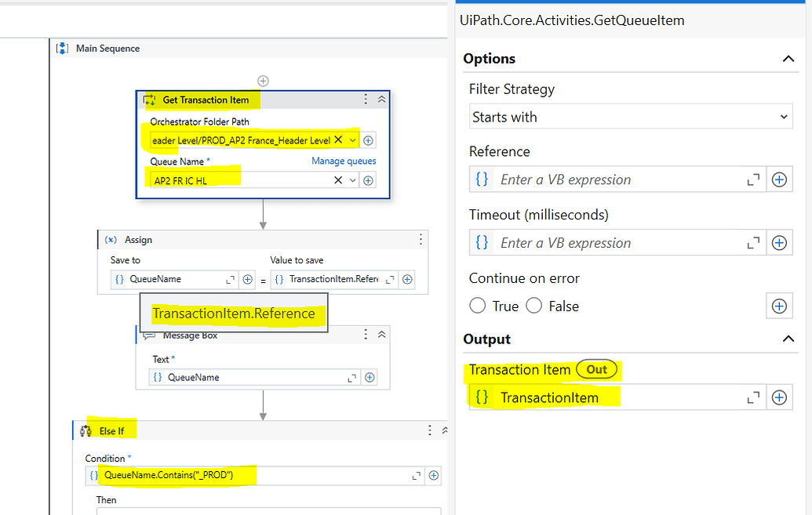This screenshot has height=515, width=812.
Task: Clear the Orchestrator Folder Path with the X button
Action: [x=337, y=140]
